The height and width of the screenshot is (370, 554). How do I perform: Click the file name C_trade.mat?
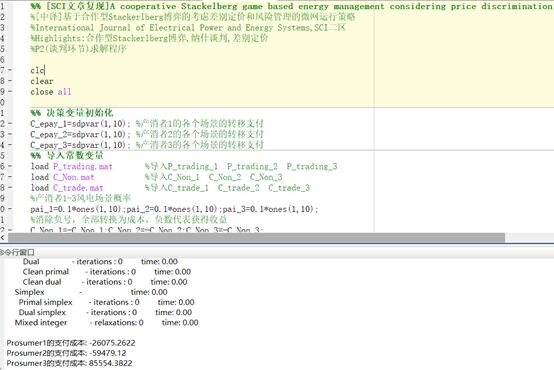(x=78, y=188)
